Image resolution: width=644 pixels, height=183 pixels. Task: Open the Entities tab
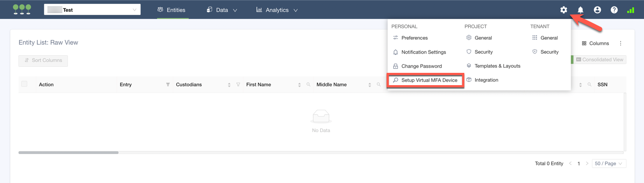pyautogui.click(x=171, y=10)
